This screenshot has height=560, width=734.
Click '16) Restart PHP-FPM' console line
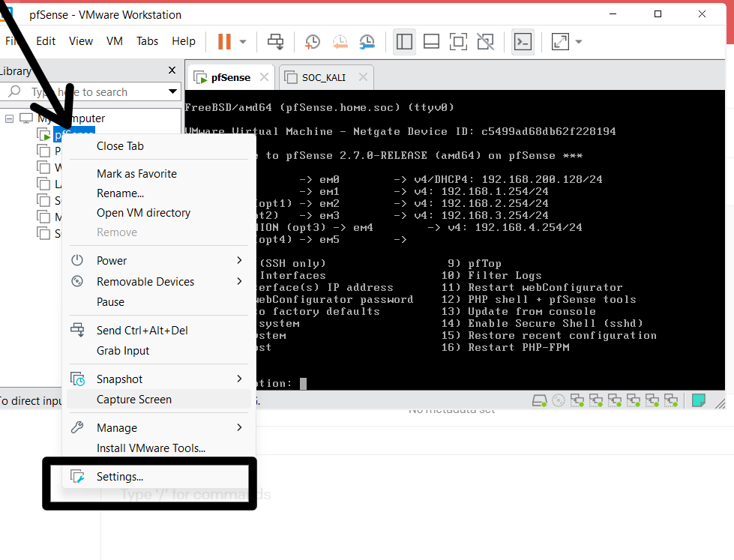505,347
